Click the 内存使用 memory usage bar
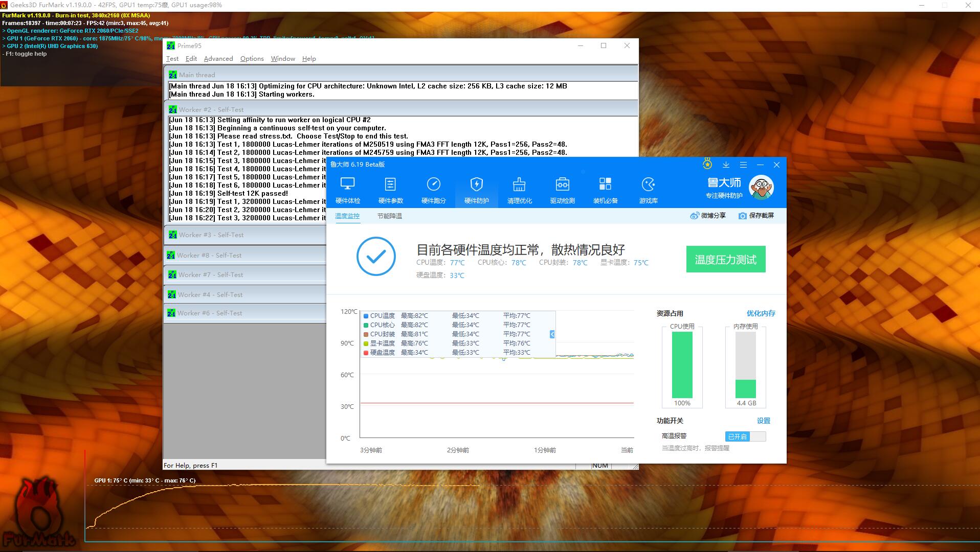Image resolution: width=980 pixels, height=552 pixels. point(746,365)
